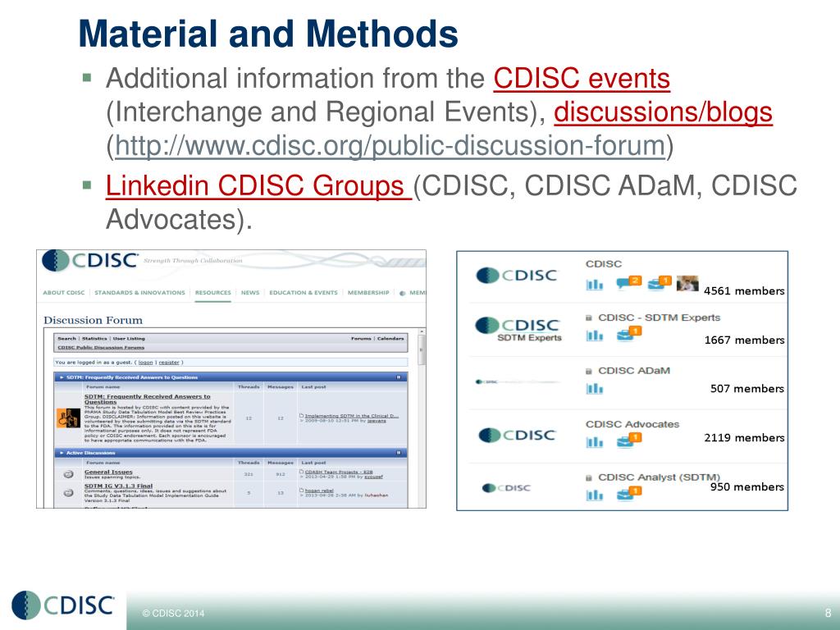Click the Calendars link in forum toolbar

[390, 339]
